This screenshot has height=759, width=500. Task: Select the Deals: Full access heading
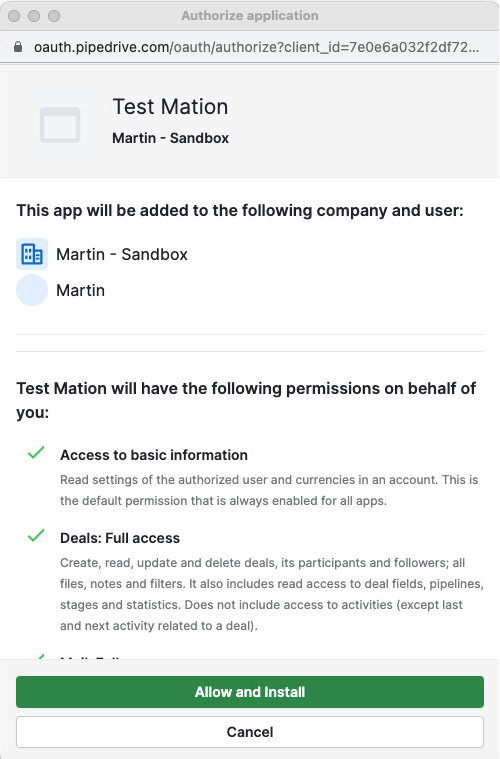coord(120,538)
